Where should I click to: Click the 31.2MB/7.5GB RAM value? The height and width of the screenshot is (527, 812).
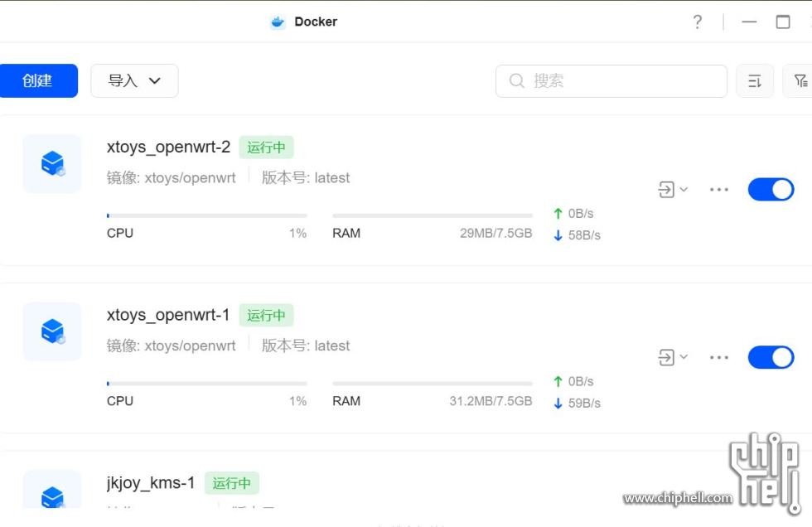[491, 401]
